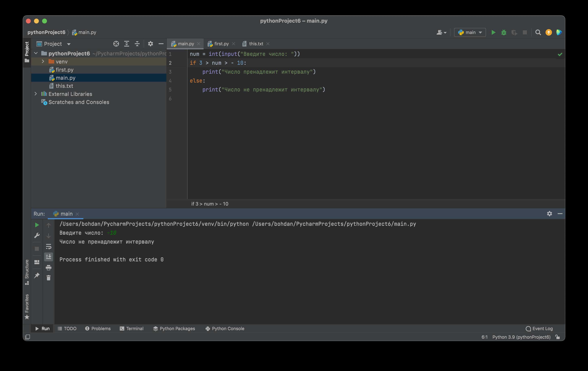Toggle read-only lock icon in status bar
This screenshot has height=371, width=588.
coord(557,337)
